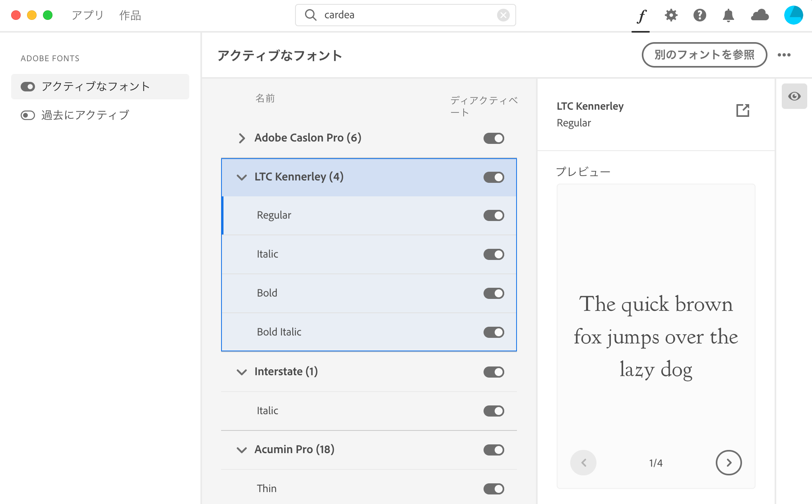Viewport: 812px width, 504px height.
Task: Toggle preview panel eye icon
Action: [794, 96]
